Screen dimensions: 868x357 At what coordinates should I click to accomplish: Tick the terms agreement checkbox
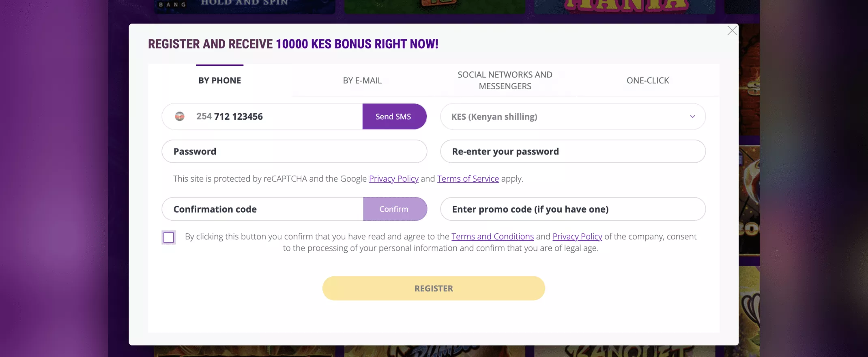(169, 237)
